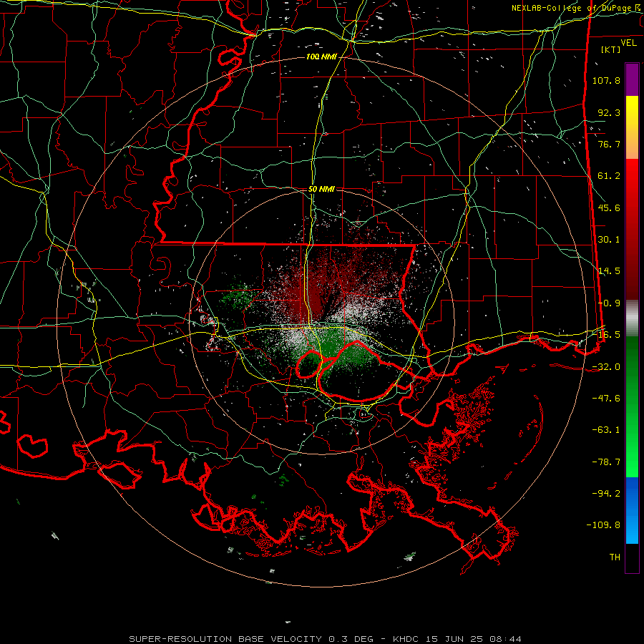Select the 45.6 velocity scale value
The image size is (644, 644).
(609, 208)
